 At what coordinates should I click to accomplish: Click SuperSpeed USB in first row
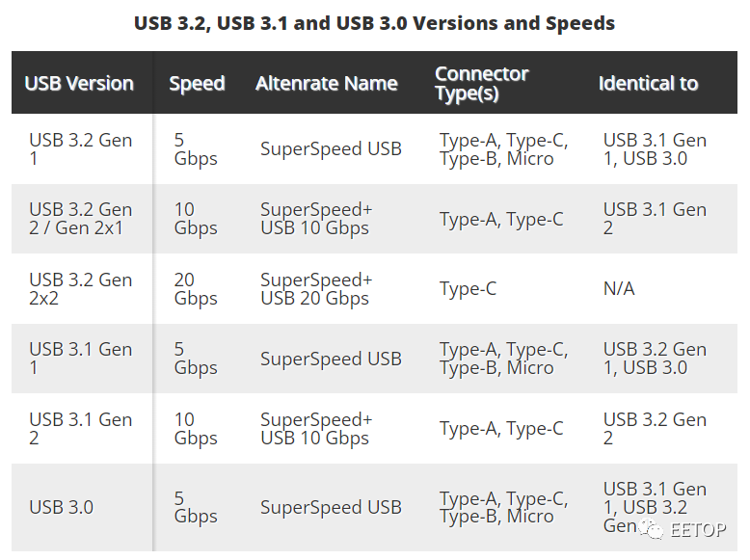[x=331, y=149]
